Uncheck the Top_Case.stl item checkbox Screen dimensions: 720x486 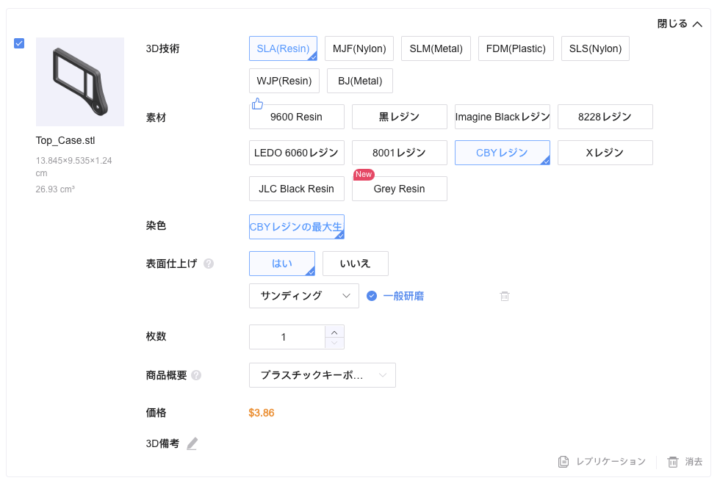[20, 44]
